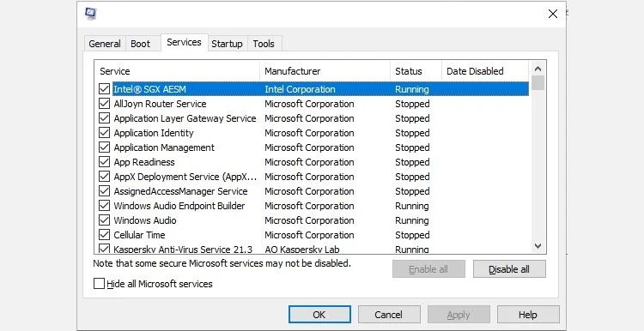
Task: Toggle the Application Identity checkbox
Action: [104, 133]
